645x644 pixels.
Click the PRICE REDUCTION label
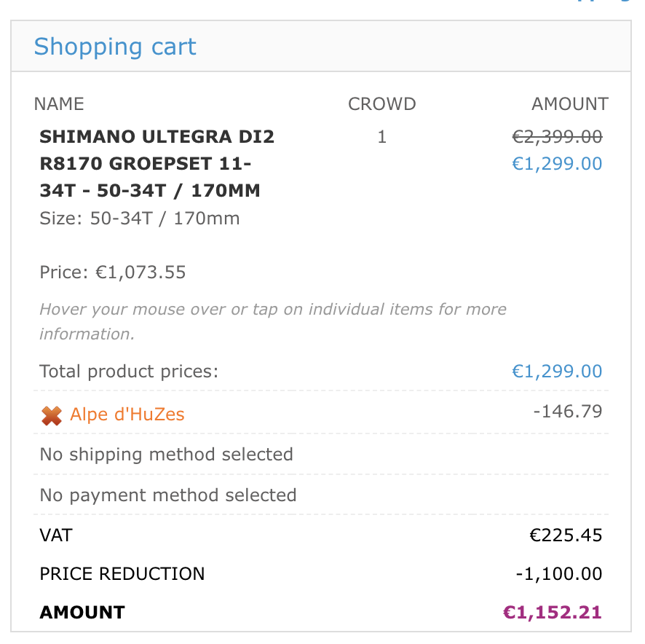(122, 573)
